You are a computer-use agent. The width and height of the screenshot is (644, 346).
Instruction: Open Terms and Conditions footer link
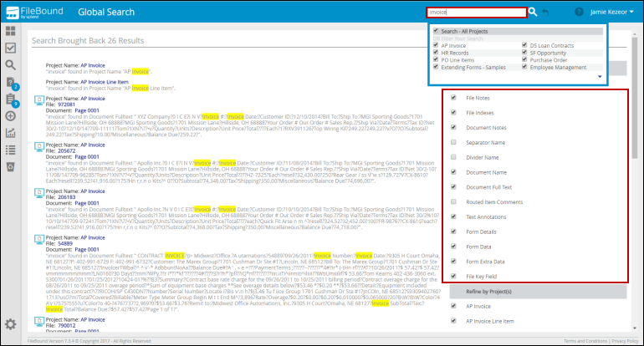[585, 341]
